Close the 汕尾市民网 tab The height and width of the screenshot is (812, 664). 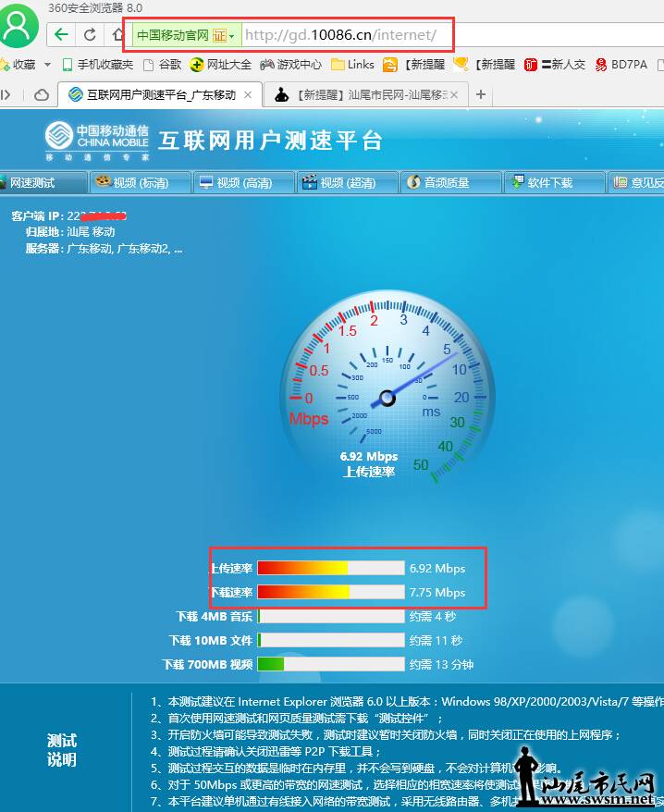(x=454, y=94)
